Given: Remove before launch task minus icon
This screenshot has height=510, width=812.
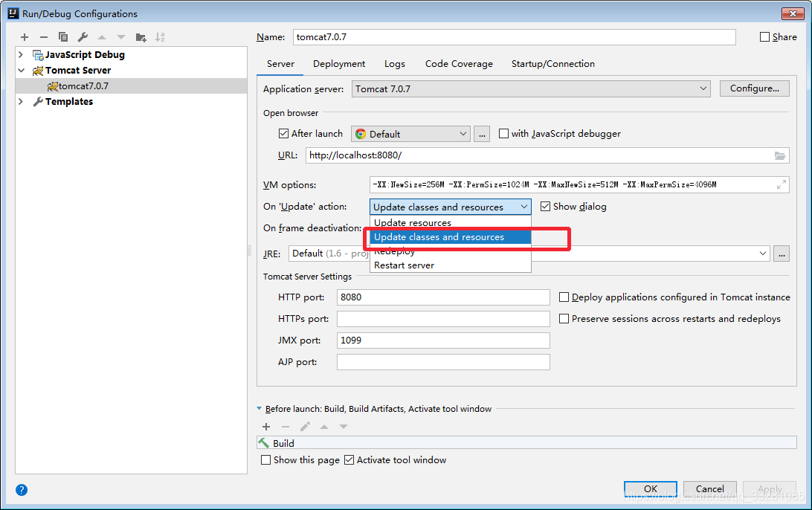Looking at the screenshot, I should 286,427.
